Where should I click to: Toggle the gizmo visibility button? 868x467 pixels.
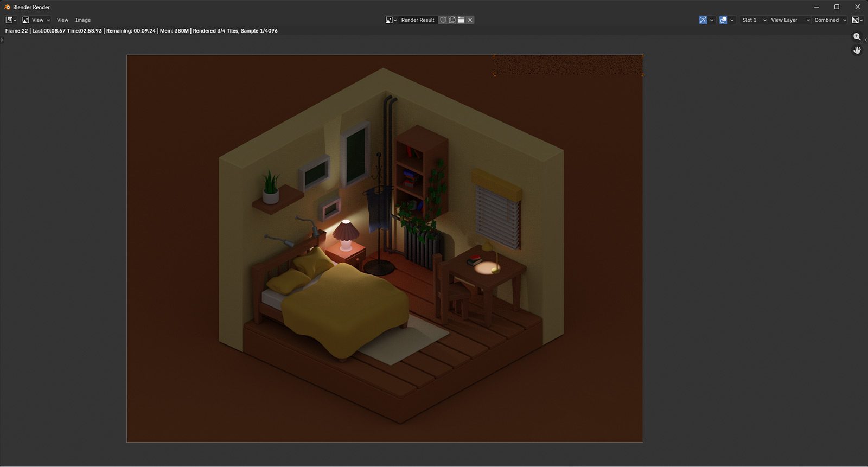point(703,20)
